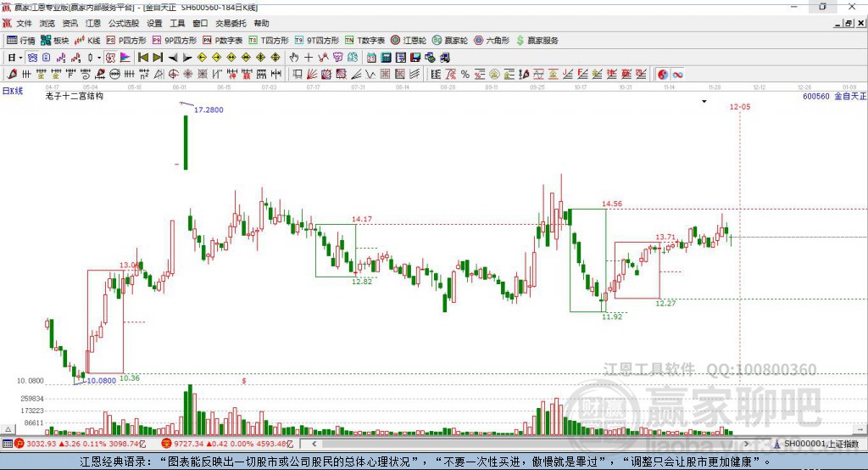Viewport: 868px width, 470px height.
Task: Select the circled crosshair target tool
Action: click(173, 75)
